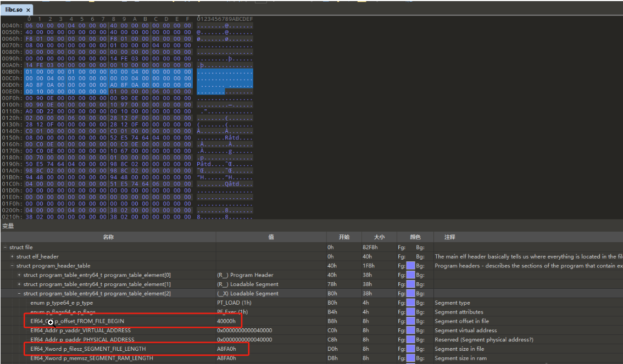Select the enum p_type variable row
Viewport: 623px width, 364px height.
coord(311,303)
